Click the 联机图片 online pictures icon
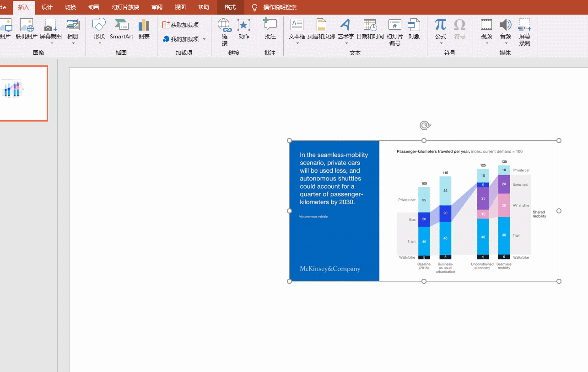588x372 pixels. [27, 29]
